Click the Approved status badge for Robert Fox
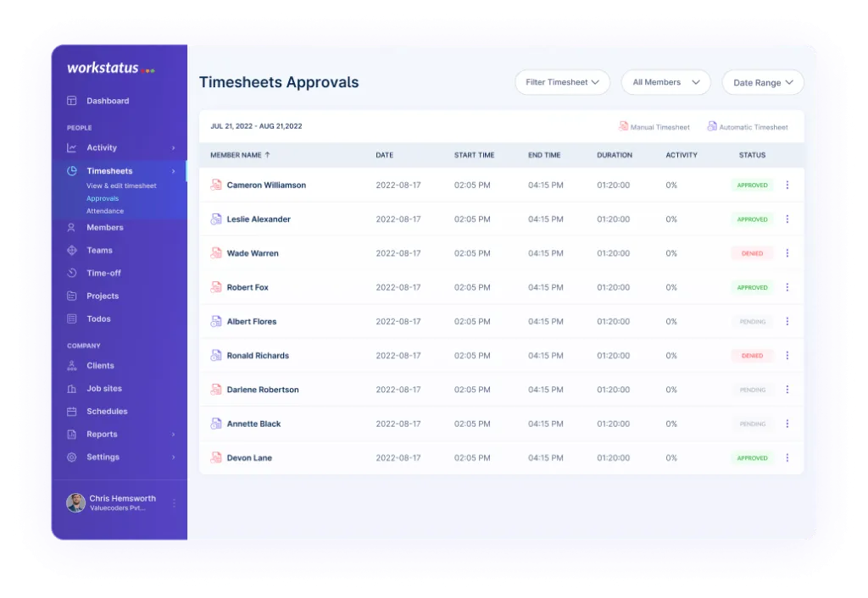868x598 pixels. coord(751,287)
